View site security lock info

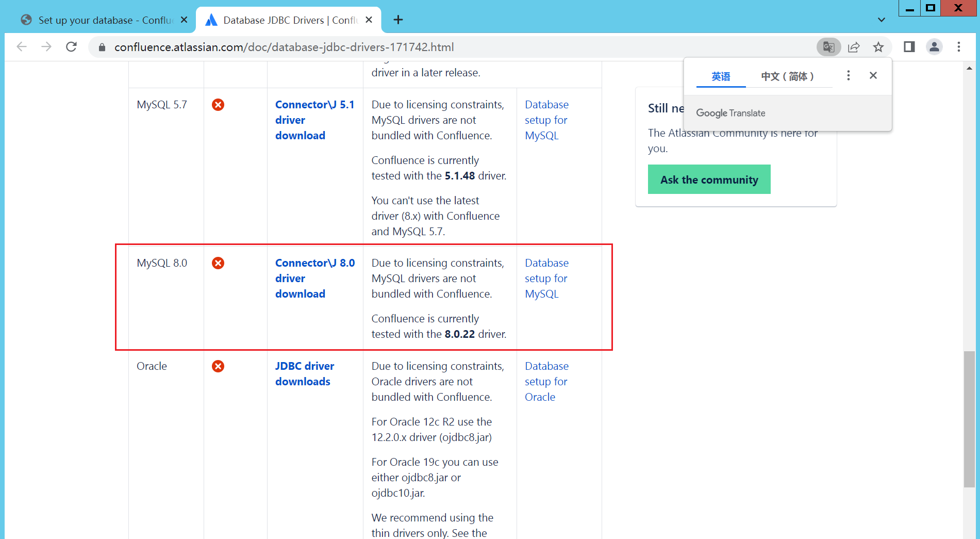[102, 47]
